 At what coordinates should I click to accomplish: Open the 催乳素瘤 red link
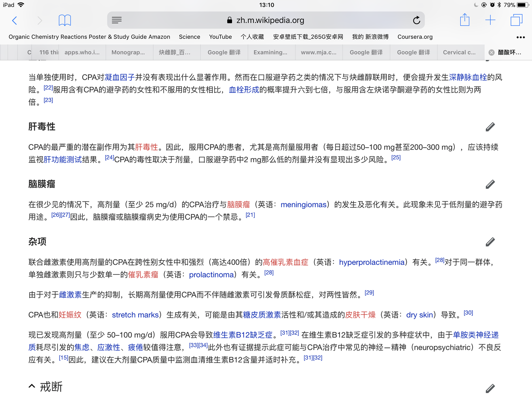click(x=143, y=275)
